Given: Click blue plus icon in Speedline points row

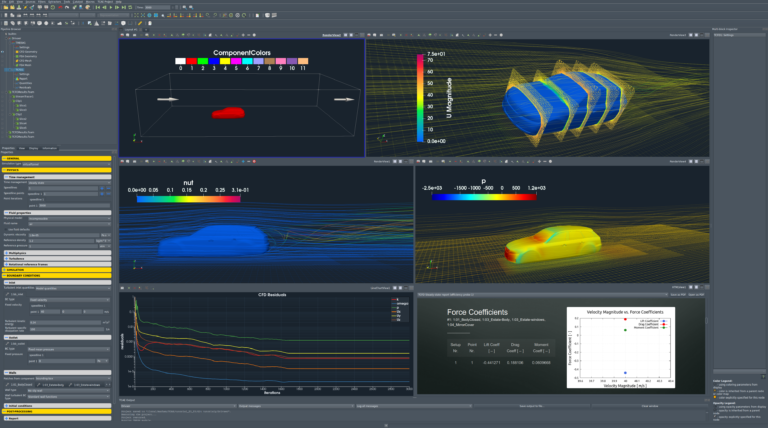Looking at the screenshot, I should coord(102,194).
